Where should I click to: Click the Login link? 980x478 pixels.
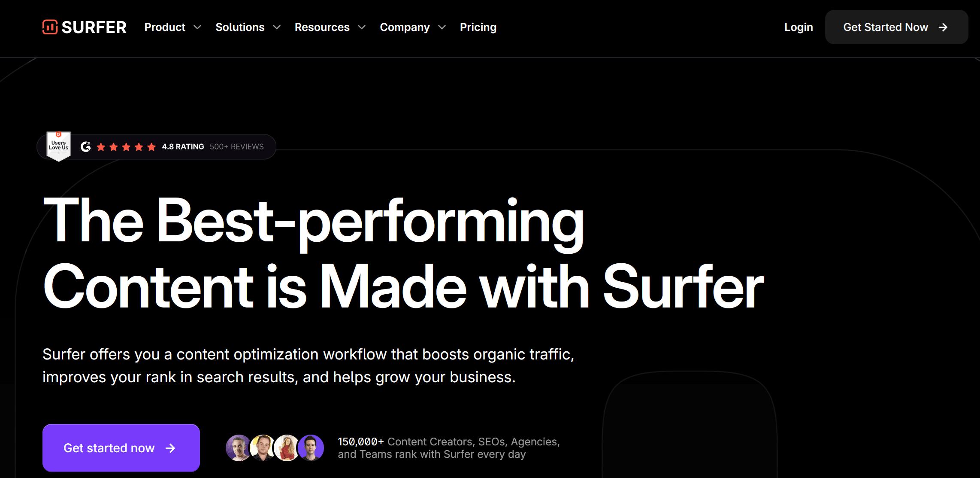coord(799,27)
